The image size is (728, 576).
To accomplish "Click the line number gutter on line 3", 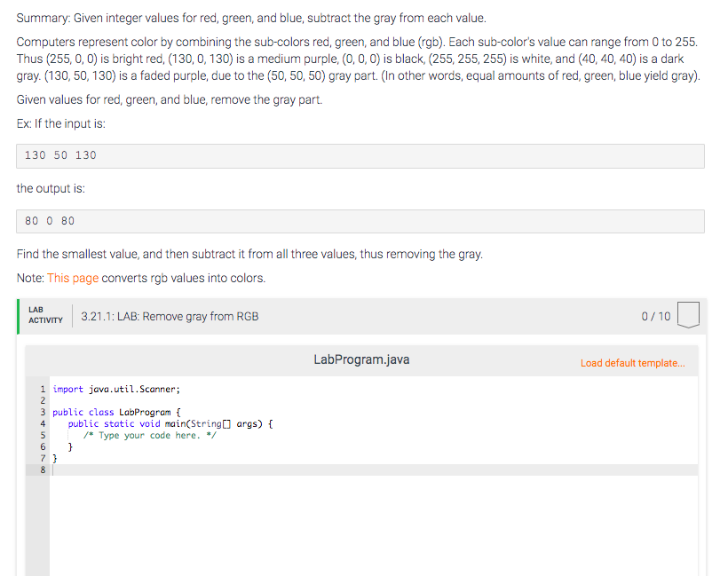I will 43,412.
